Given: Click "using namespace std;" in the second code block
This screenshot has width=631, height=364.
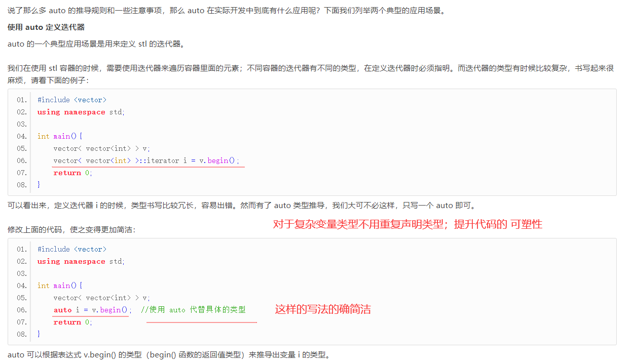Looking at the screenshot, I should pos(81,261).
